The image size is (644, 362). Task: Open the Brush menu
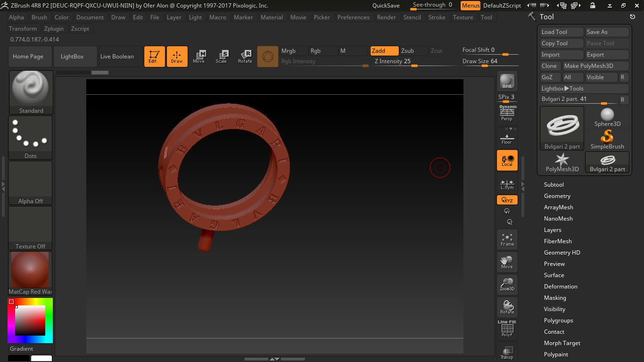[39, 17]
